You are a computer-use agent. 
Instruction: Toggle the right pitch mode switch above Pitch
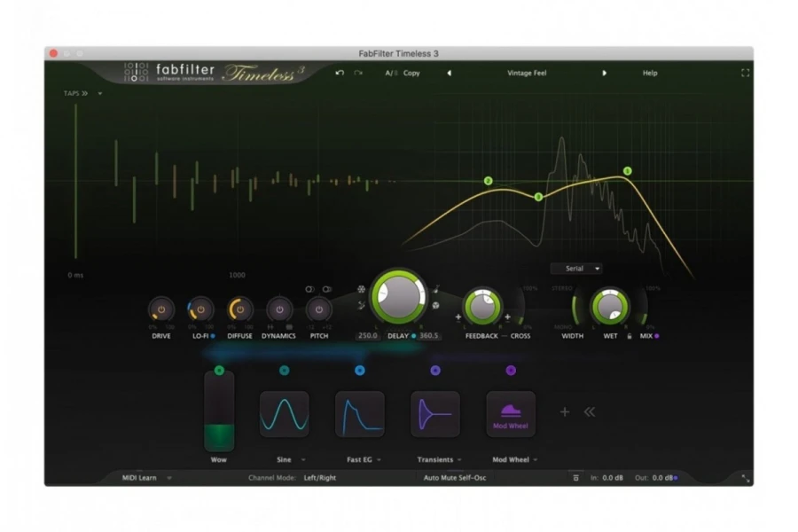327,289
